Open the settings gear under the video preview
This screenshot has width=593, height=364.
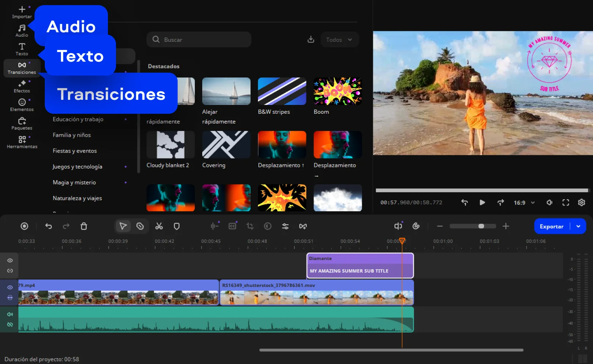(582, 202)
